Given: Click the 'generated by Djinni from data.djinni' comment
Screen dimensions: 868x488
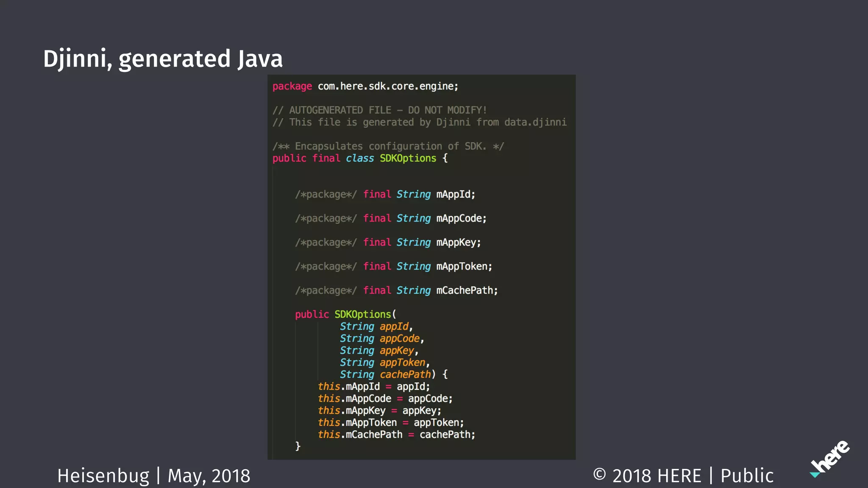Looking at the screenshot, I should click(465, 122).
